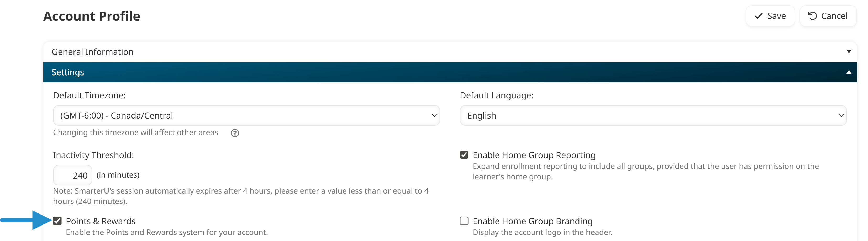Click the Enable Home Group Branding label

532,221
